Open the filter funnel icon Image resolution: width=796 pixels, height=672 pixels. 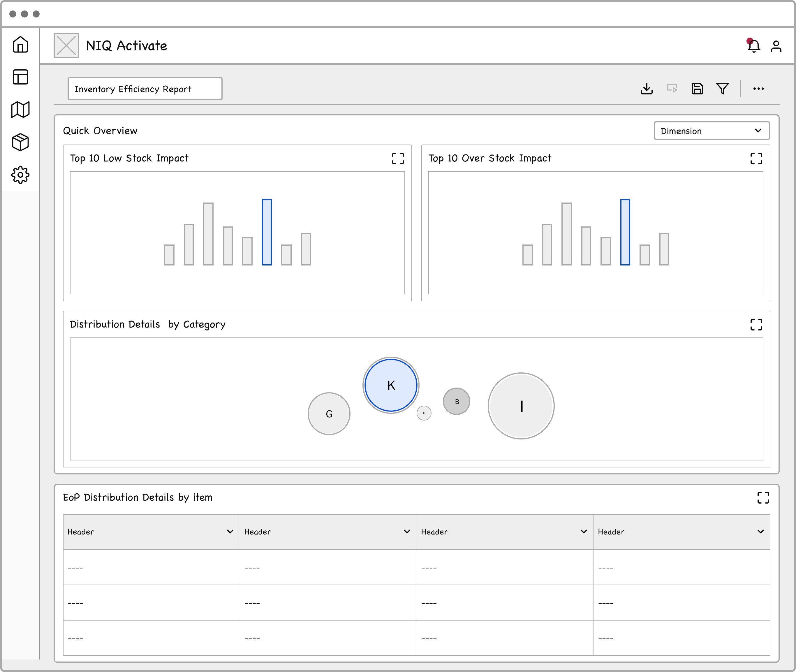click(x=723, y=89)
